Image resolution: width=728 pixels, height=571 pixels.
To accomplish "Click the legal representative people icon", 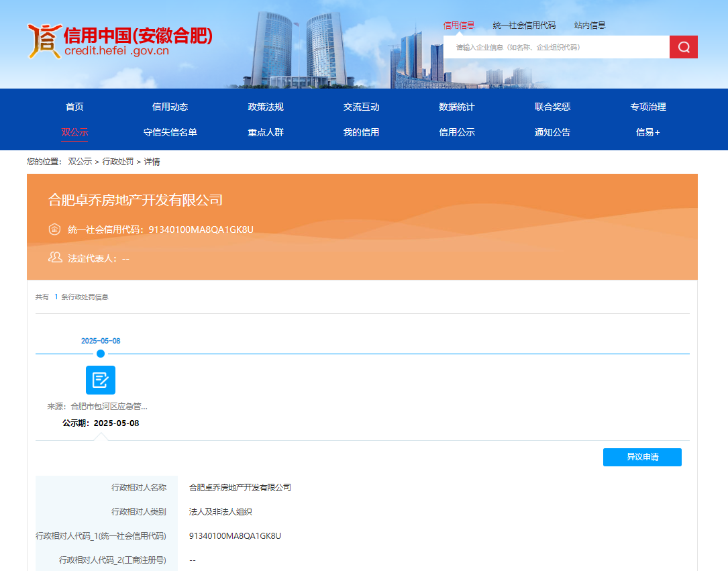I will pyautogui.click(x=55, y=258).
